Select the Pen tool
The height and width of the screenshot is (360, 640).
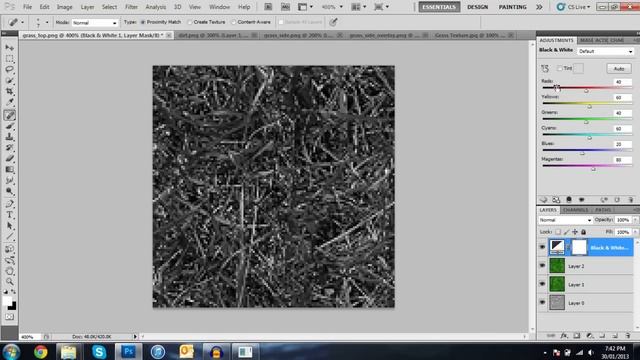coord(9,204)
